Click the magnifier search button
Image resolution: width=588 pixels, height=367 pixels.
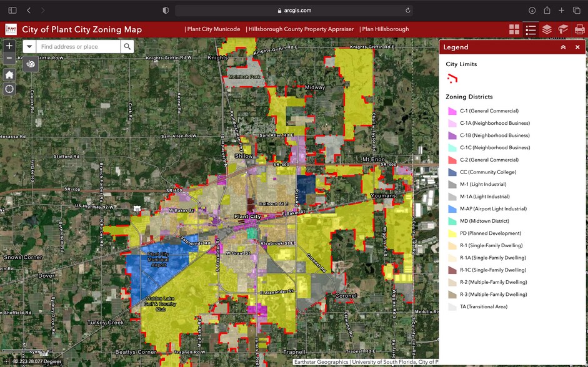coord(127,47)
